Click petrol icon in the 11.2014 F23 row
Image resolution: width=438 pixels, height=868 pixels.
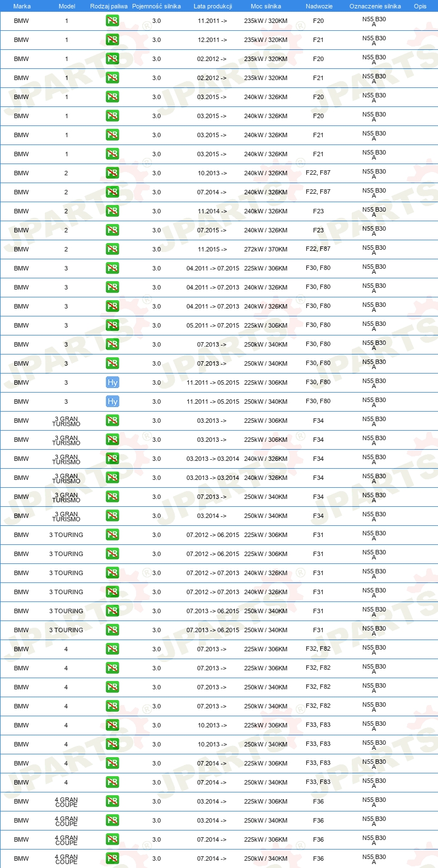[x=112, y=211]
